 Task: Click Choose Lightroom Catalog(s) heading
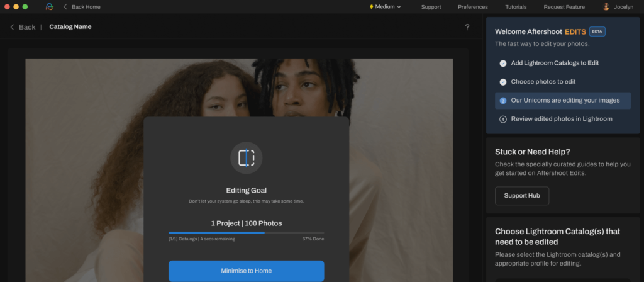pos(557,237)
